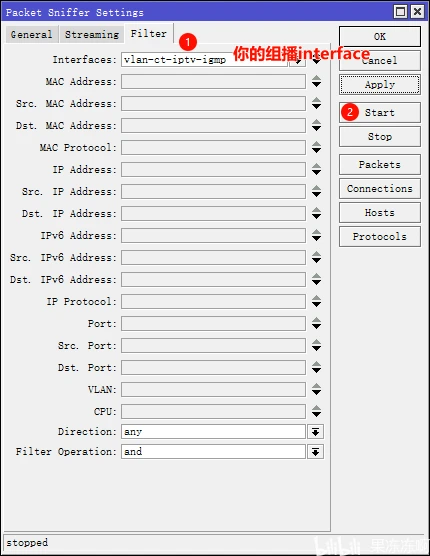Viewport: 430px width, 556px height.
Task: Expand the MAC Address field arrows
Action: 316,82
